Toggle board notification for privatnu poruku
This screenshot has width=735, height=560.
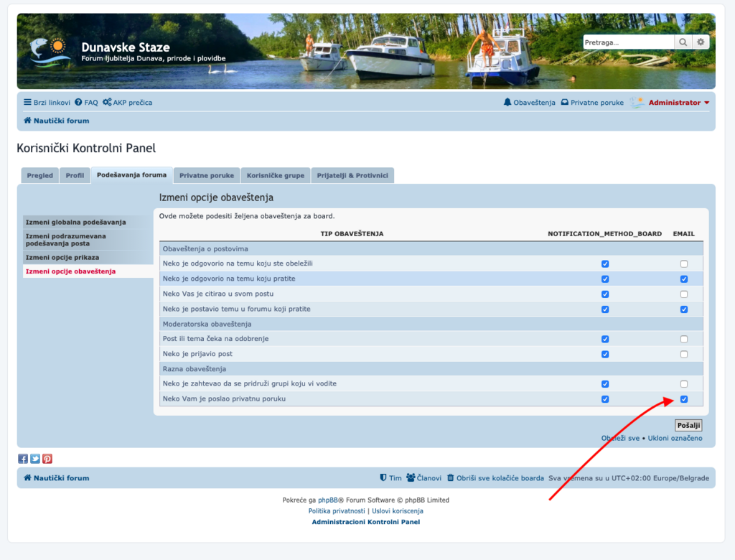pyautogui.click(x=605, y=399)
